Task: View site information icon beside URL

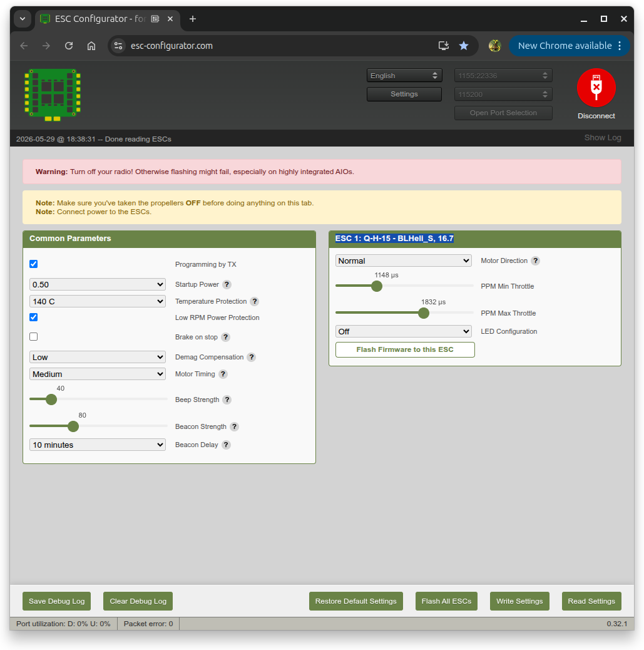Action: pyautogui.click(x=118, y=46)
